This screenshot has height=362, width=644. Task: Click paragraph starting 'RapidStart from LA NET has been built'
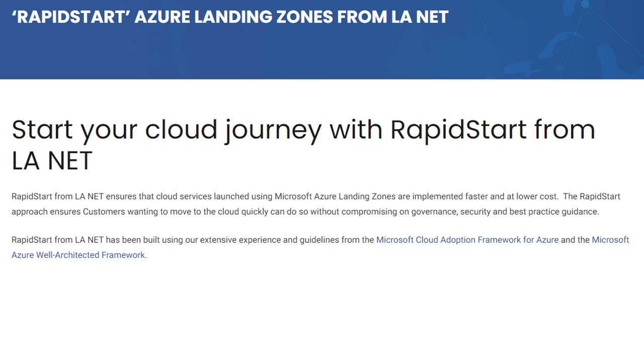320,247
